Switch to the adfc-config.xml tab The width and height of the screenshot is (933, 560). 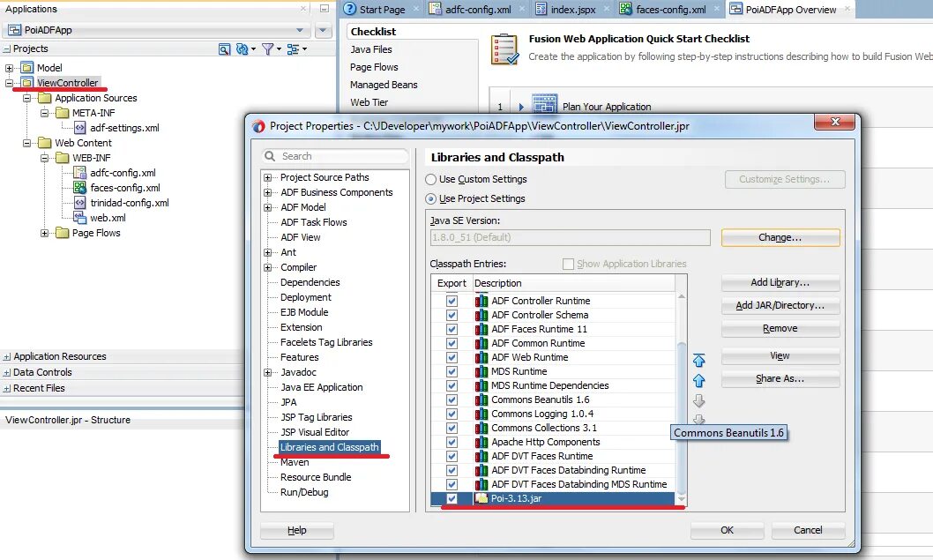tap(478, 10)
